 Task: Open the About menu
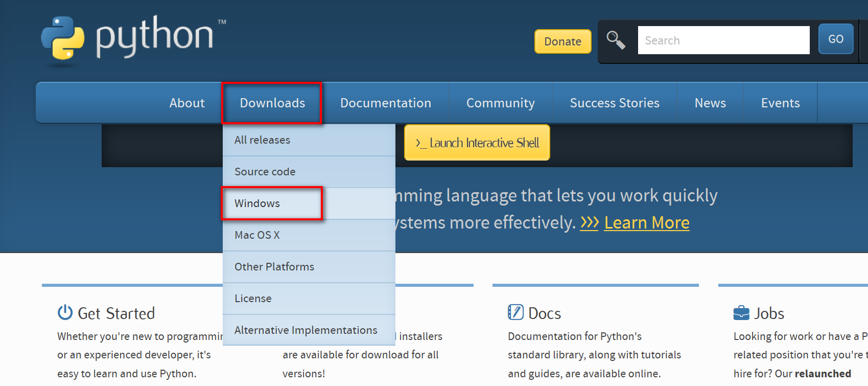(187, 103)
